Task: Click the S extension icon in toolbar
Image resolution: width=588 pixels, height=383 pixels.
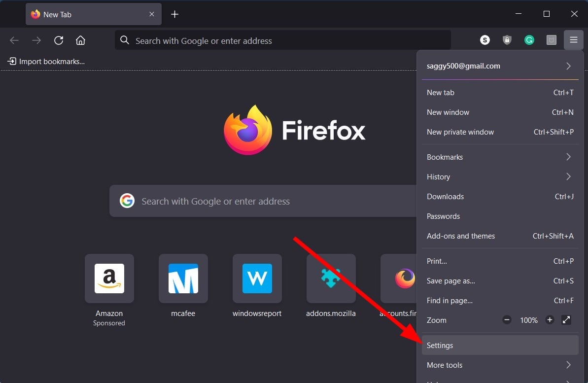Action: [x=484, y=40]
